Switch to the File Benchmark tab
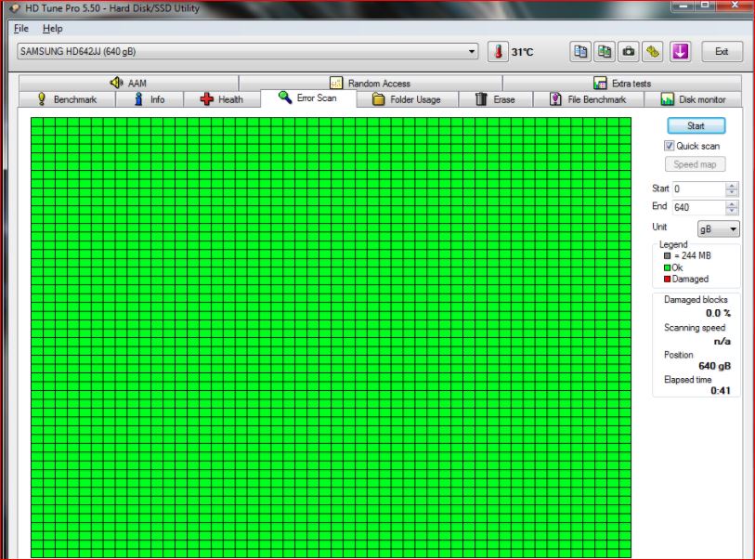Image resolution: width=755 pixels, height=560 pixels. pos(589,99)
